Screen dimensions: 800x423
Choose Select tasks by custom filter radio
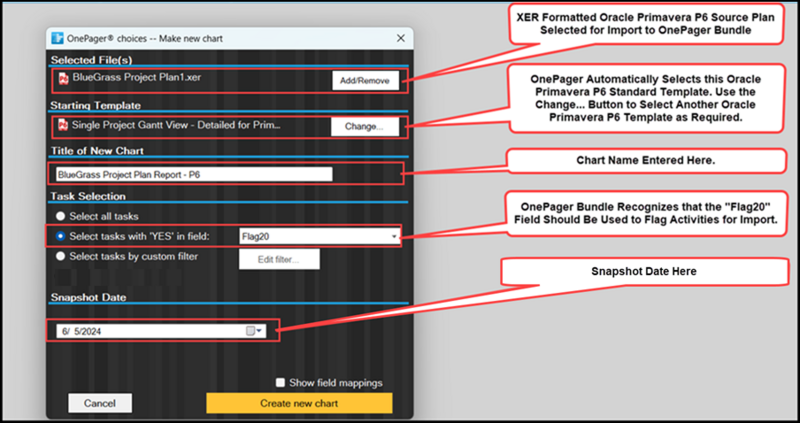(x=61, y=256)
